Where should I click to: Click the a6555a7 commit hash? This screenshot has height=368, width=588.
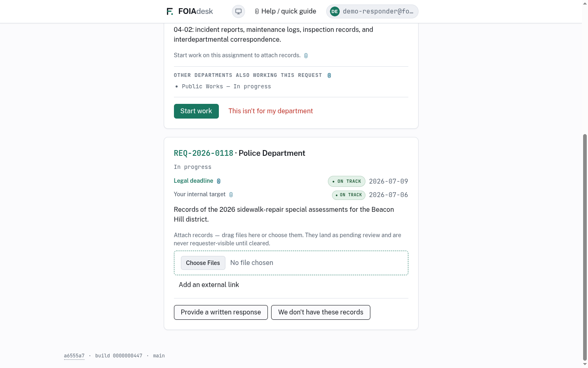tap(74, 356)
